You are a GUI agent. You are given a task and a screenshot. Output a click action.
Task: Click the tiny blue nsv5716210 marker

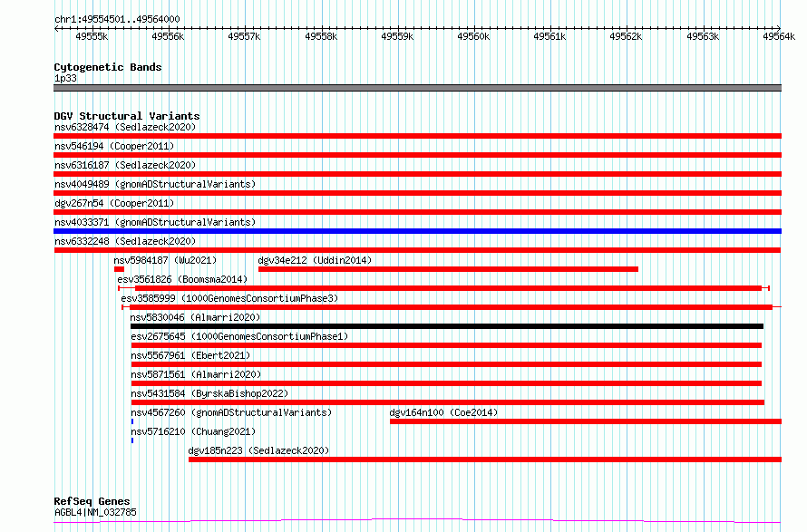(x=132, y=440)
